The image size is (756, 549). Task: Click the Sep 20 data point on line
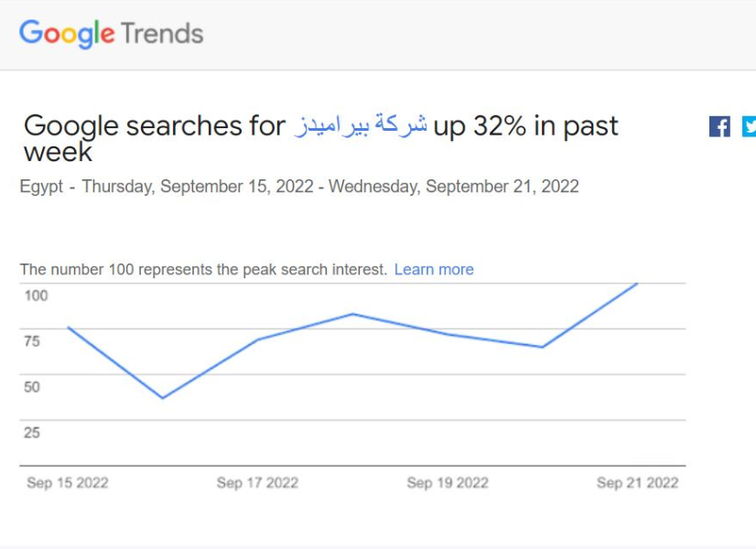[543, 347]
